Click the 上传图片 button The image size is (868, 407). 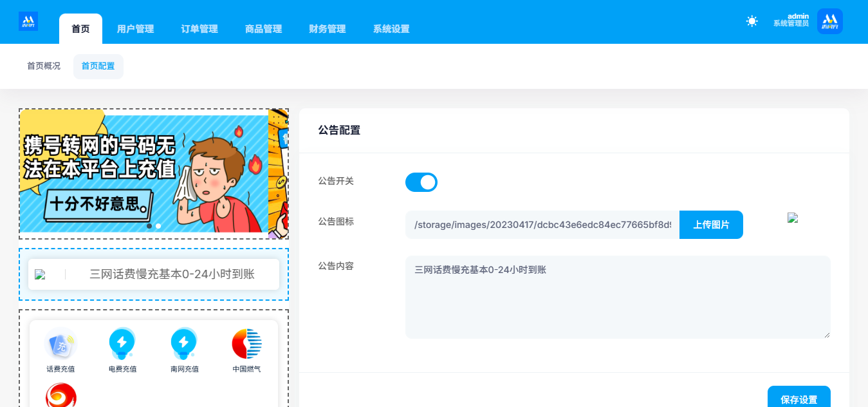(711, 225)
